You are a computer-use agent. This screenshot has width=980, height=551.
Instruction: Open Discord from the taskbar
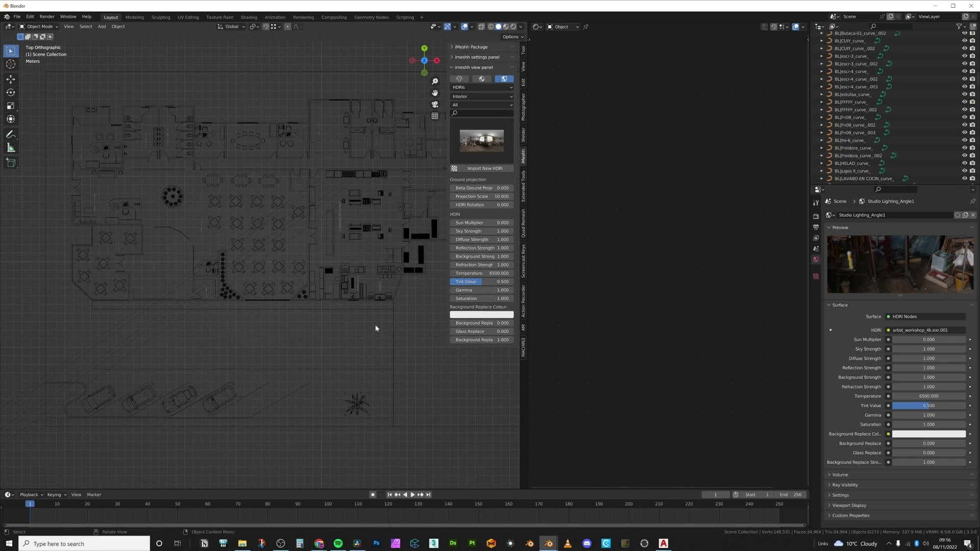pyautogui.click(x=587, y=543)
